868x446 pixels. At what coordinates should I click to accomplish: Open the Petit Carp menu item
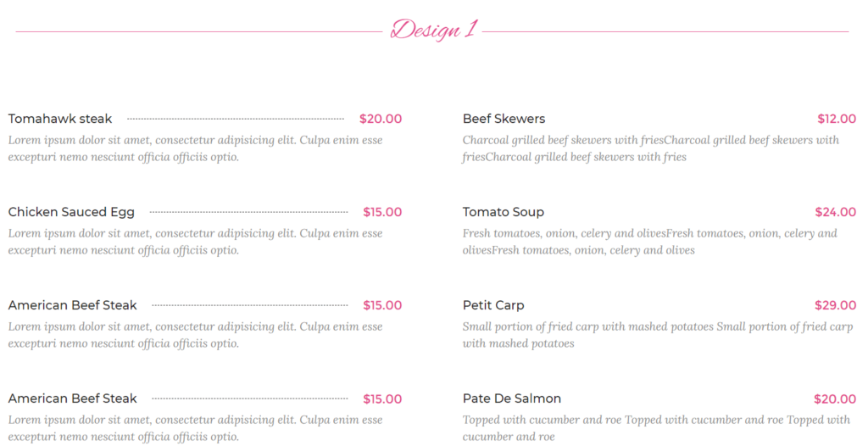(493, 305)
